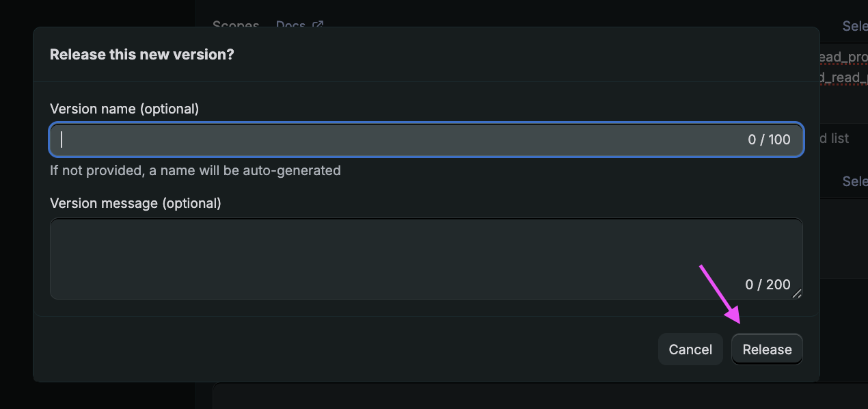Click the helper text about auto-generated names

(195, 170)
